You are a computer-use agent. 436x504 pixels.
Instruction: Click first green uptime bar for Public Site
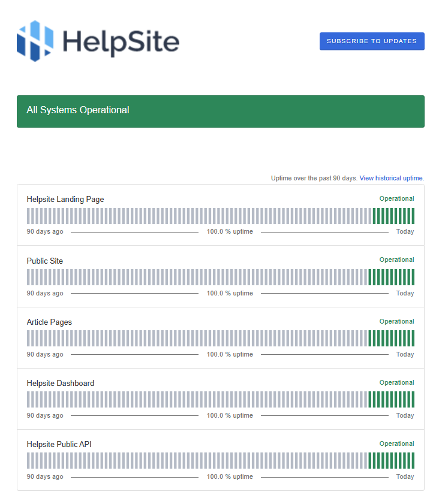point(369,277)
